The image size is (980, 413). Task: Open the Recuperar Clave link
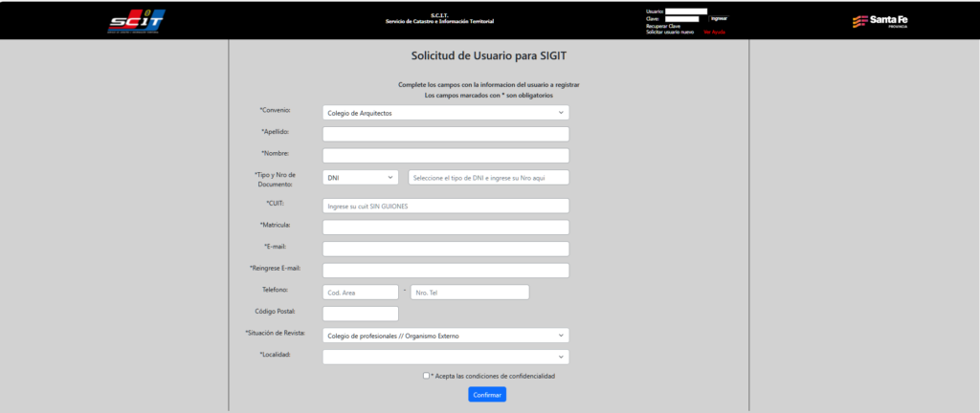click(x=663, y=26)
